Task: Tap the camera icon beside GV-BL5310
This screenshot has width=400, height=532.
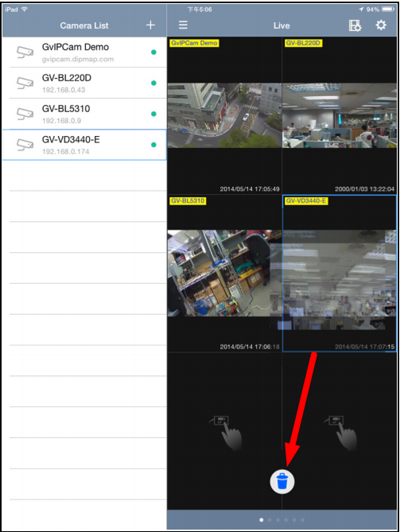Action: [x=25, y=114]
